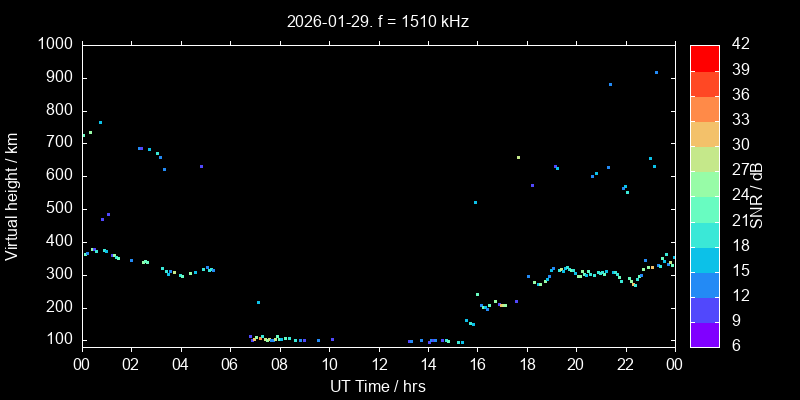Click the plot title showing 1510 kHz

coord(378,20)
